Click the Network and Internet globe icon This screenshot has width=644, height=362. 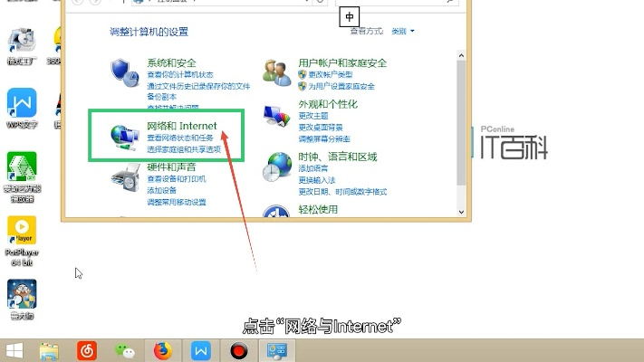123,135
